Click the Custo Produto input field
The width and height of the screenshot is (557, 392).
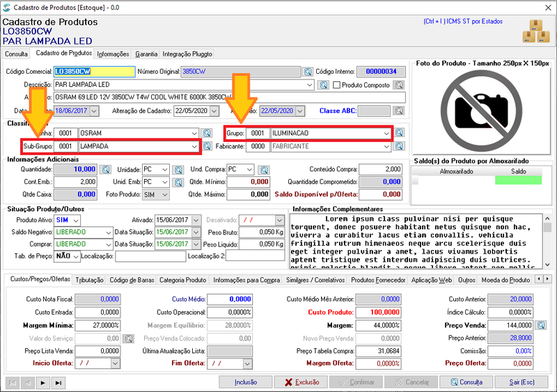(378, 313)
